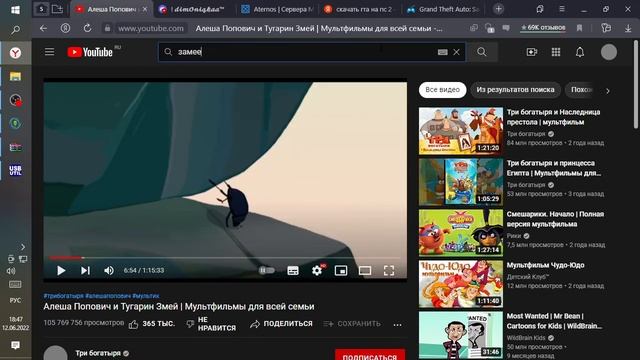Screen dimensions: 640x360
Task: Toggle the autoplay switch
Action: 267,270
